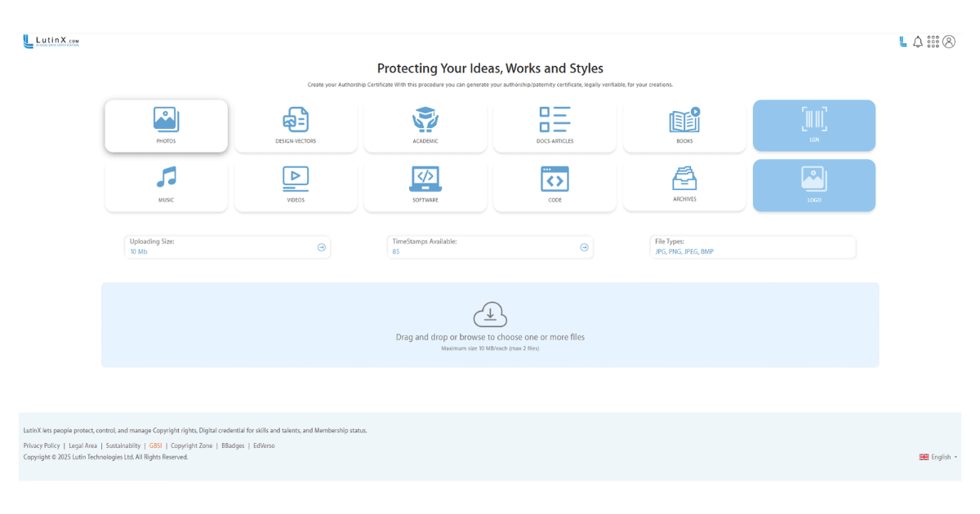
Task: Open the apps grid menu
Action: [x=933, y=42]
